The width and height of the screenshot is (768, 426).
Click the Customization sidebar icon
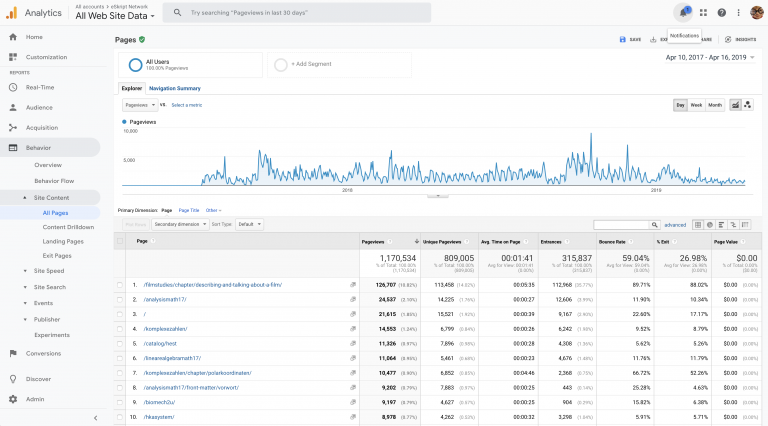(13, 57)
